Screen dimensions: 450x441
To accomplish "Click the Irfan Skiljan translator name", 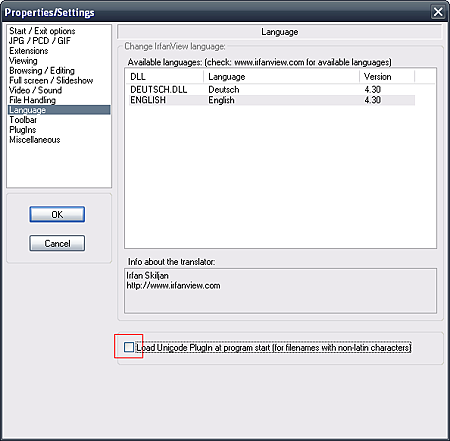I will click(147, 276).
